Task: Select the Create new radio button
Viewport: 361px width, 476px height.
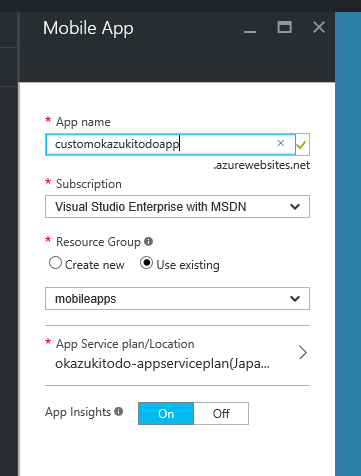Action: click(55, 263)
